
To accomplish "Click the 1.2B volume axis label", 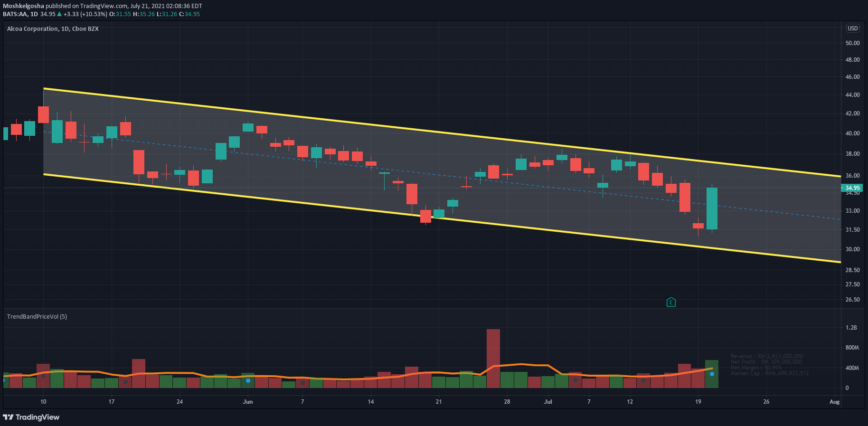I will (x=851, y=328).
